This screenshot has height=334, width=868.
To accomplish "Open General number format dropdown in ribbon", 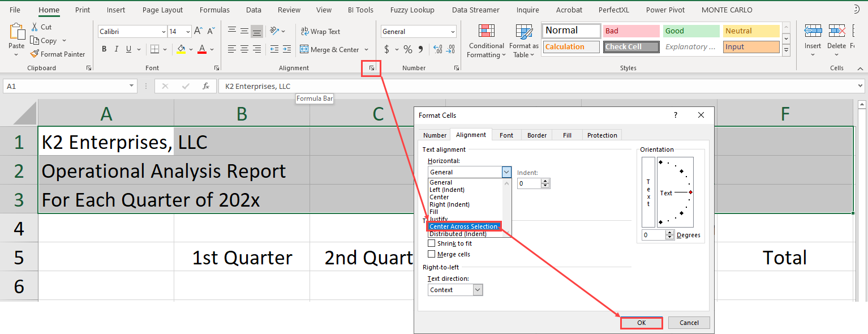I will [x=453, y=32].
